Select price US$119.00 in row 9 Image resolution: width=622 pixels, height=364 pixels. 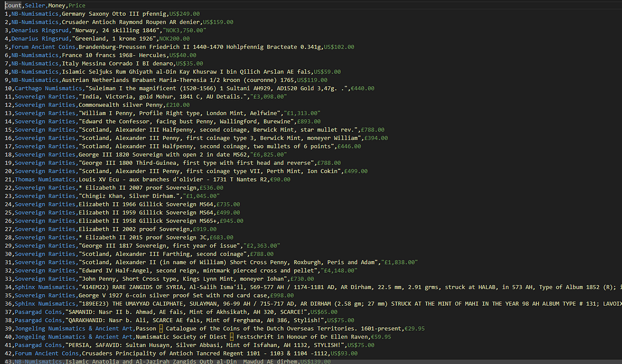(312, 81)
